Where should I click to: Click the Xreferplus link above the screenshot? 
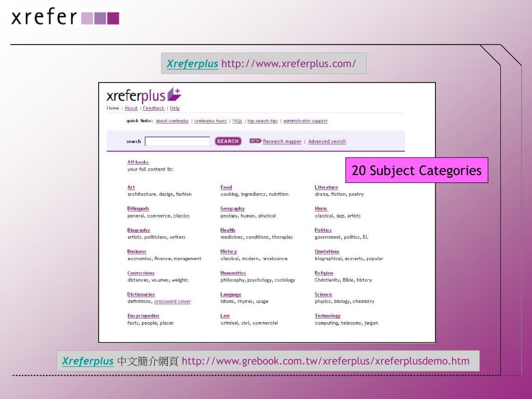(x=192, y=63)
